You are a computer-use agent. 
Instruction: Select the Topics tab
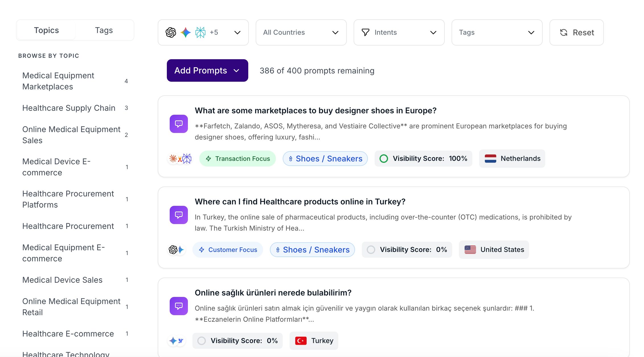pos(46,30)
